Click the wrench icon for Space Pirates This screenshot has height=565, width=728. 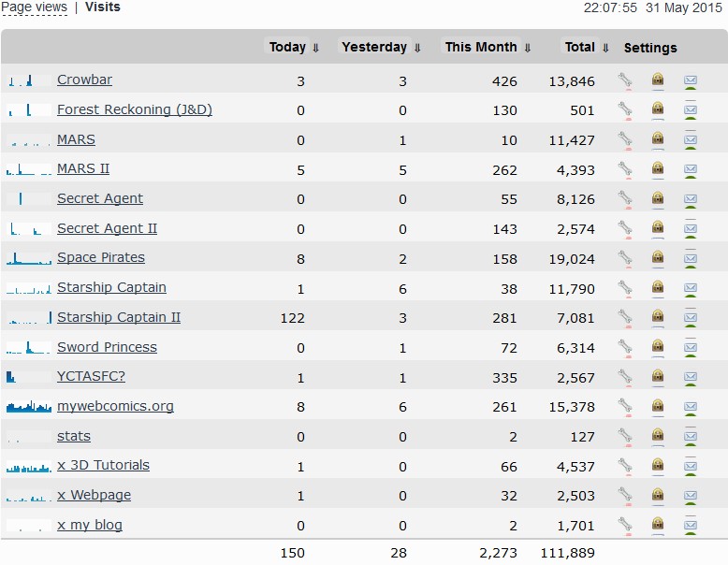pyautogui.click(x=625, y=258)
